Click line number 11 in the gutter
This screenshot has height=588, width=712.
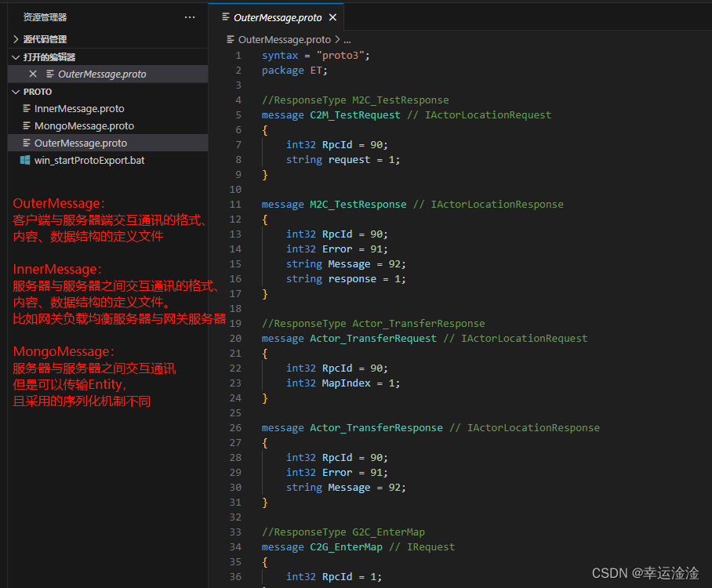235,205
